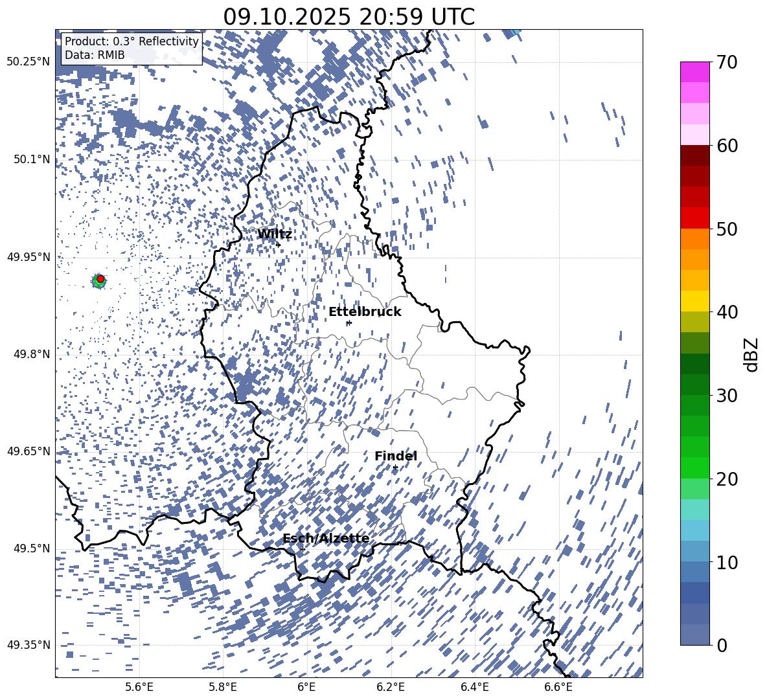The height and width of the screenshot is (700, 767).
Task: Pick the dark maroon swatch just below 60
Action: 695,155
